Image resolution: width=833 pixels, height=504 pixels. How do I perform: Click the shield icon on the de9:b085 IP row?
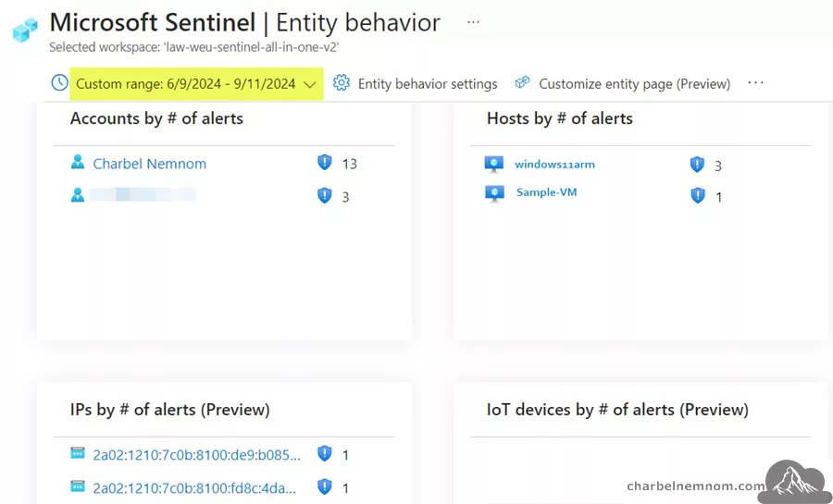click(x=325, y=453)
